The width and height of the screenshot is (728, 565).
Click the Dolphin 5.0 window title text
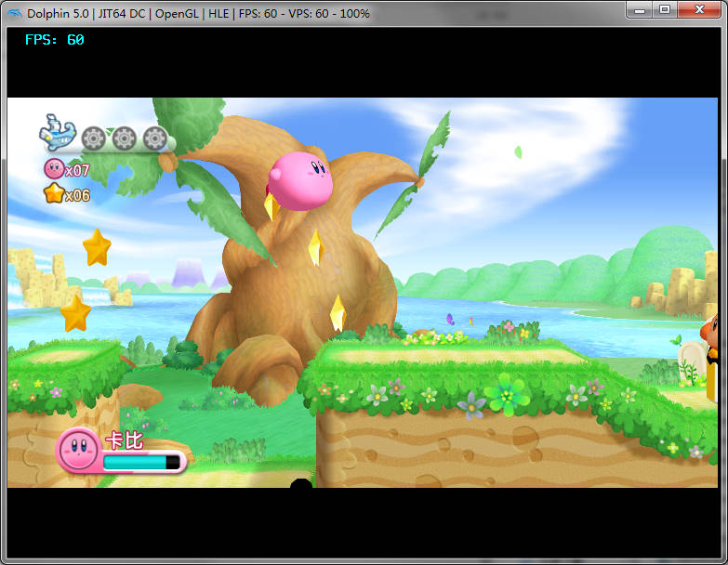[x=198, y=14]
